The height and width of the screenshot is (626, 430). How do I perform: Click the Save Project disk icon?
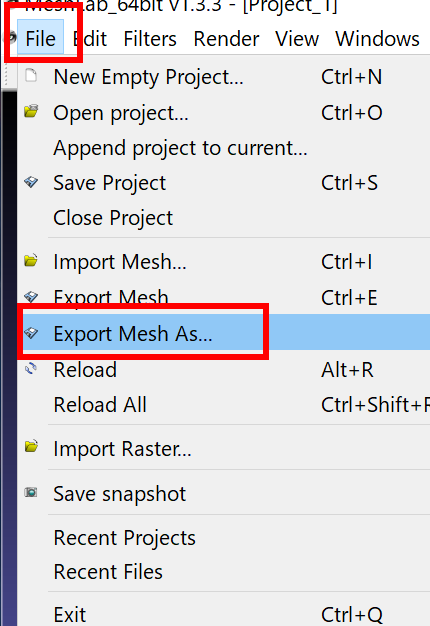pos(31,182)
